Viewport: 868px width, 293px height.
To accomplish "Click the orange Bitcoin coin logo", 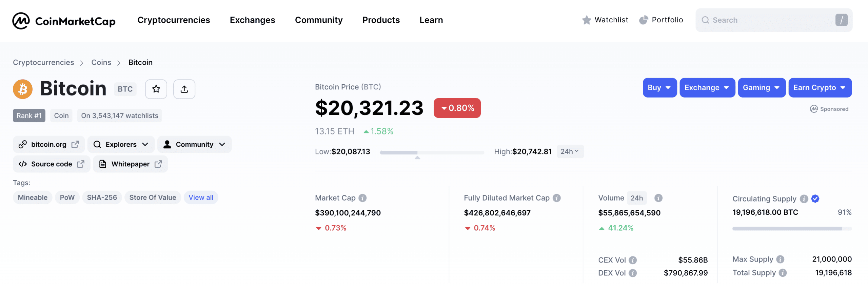I will (x=23, y=89).
